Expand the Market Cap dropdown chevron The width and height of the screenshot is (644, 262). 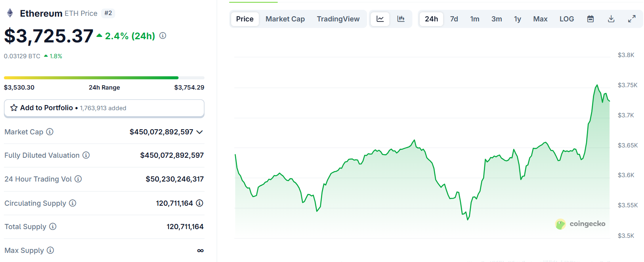click(x=200, y=132)
